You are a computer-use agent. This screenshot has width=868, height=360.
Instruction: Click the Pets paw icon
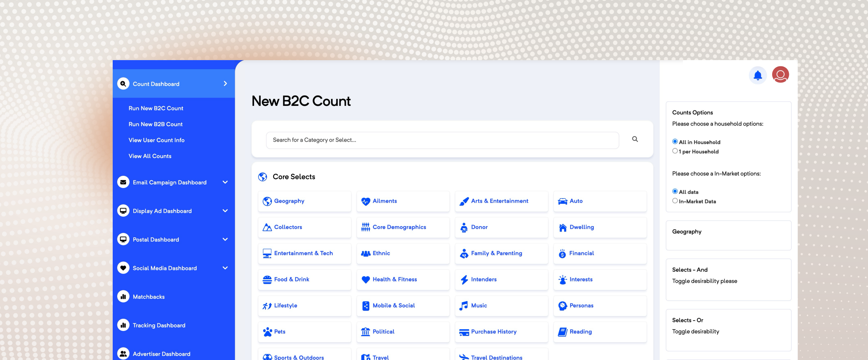coord(267,332)
